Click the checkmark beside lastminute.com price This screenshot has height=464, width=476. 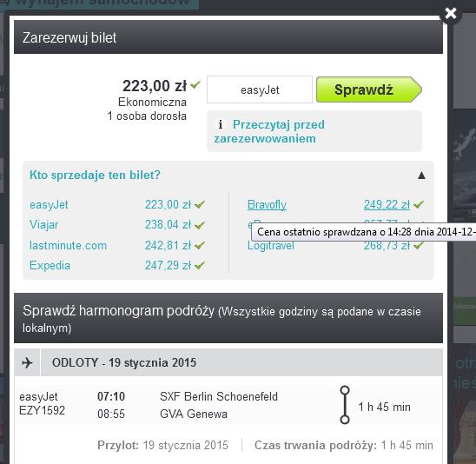point(200,245)
